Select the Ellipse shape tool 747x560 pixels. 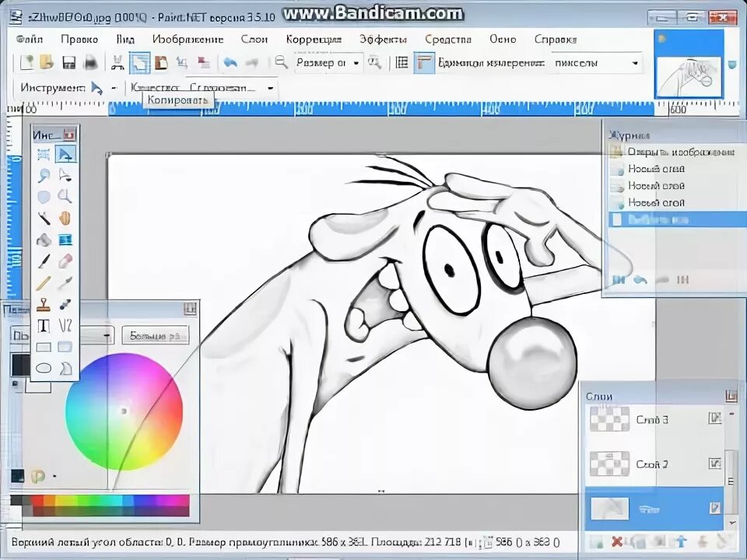44,368
